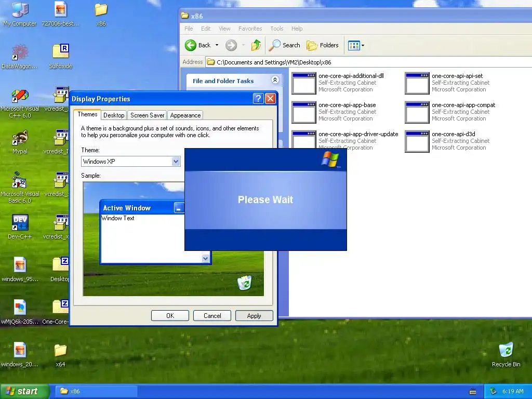Open Help menu in x86 window
Viewport: 532px width, 399px height.
[297, 29]
